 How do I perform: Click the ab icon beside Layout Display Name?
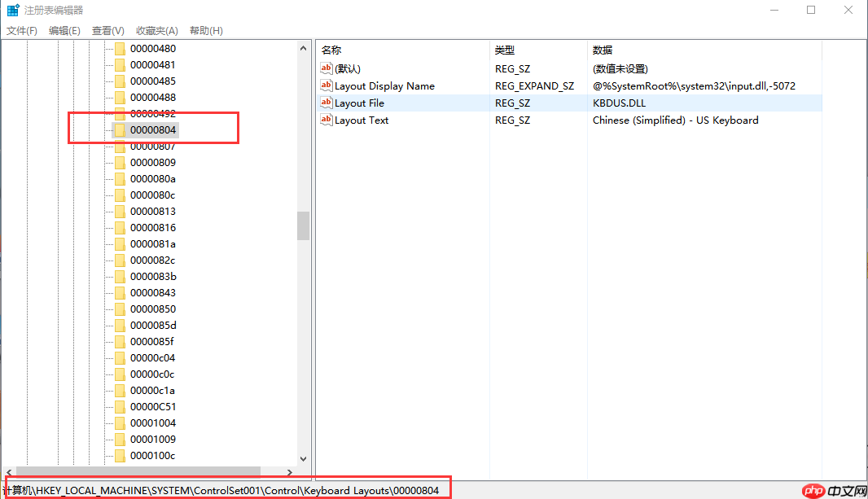pyautogui.click(x=325, y=85)
